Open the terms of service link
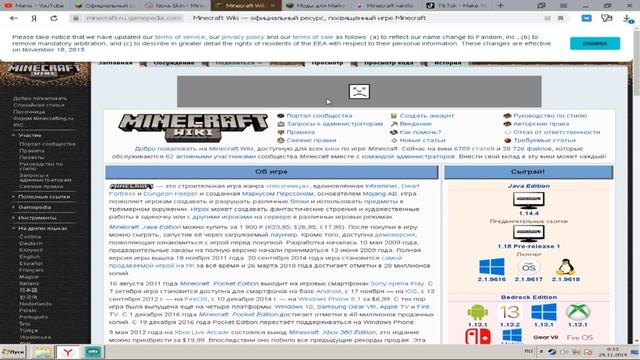640x360 pixels. coord(180,37)
